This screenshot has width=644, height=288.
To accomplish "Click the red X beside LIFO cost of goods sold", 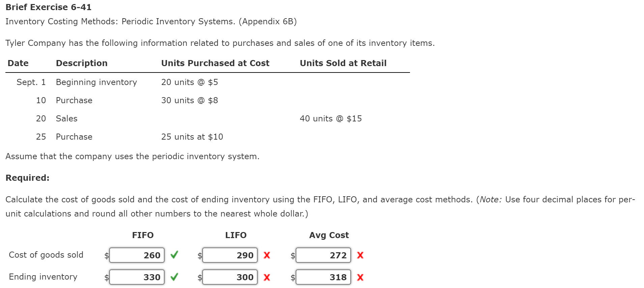I will pos(266,255).
